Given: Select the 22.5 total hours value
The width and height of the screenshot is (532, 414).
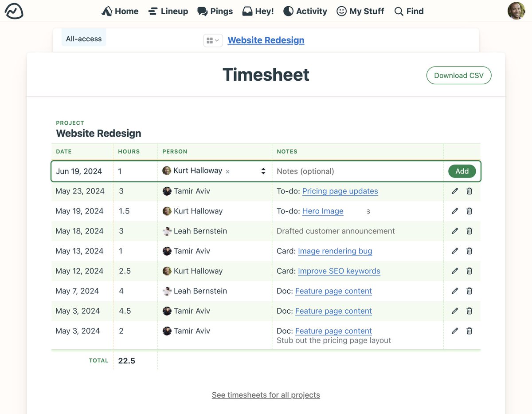Looking at the screenshot, I should coord(127,361).
